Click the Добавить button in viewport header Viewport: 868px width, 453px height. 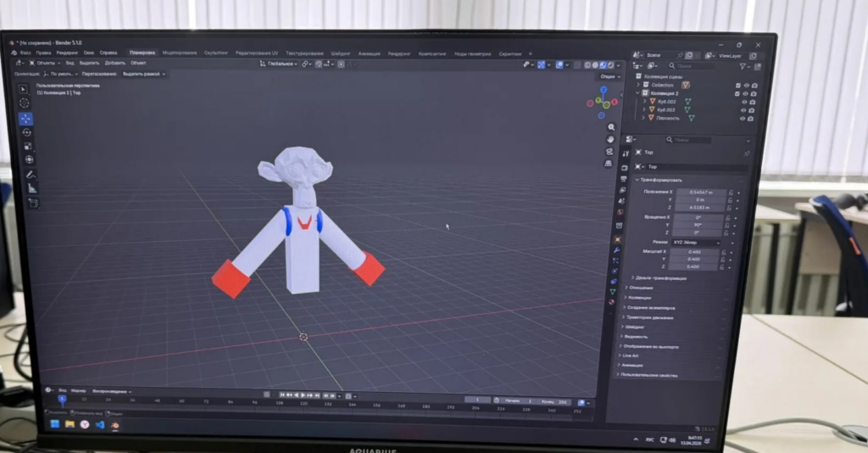[x=115, y=63]
